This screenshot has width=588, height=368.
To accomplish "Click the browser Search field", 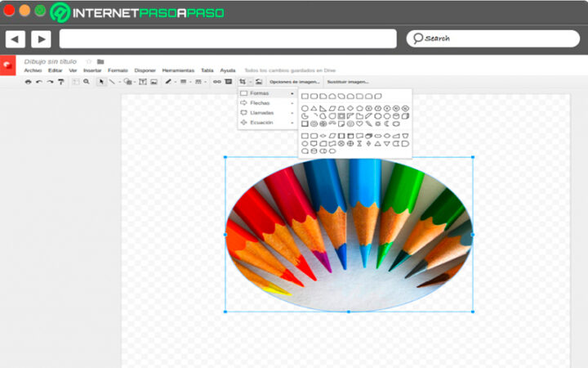I will click(x=493, y=38).
